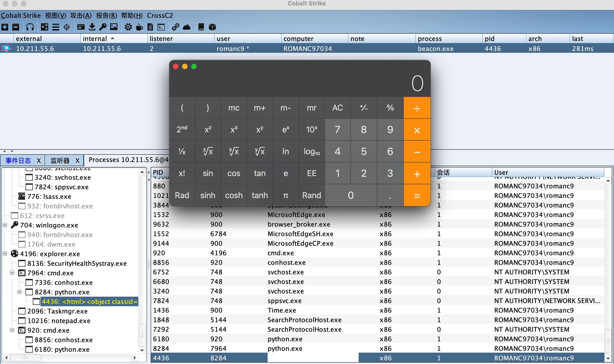Viewport: 614px width, 364px height.
Task: Collapse the 4196: explorer.exe tree node
Action: (5, 253)
